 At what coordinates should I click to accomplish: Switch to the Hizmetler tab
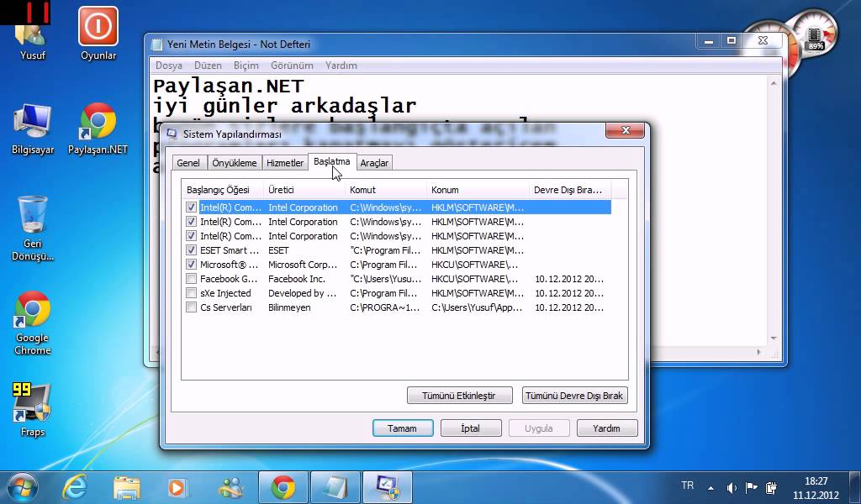click(285, 163)
